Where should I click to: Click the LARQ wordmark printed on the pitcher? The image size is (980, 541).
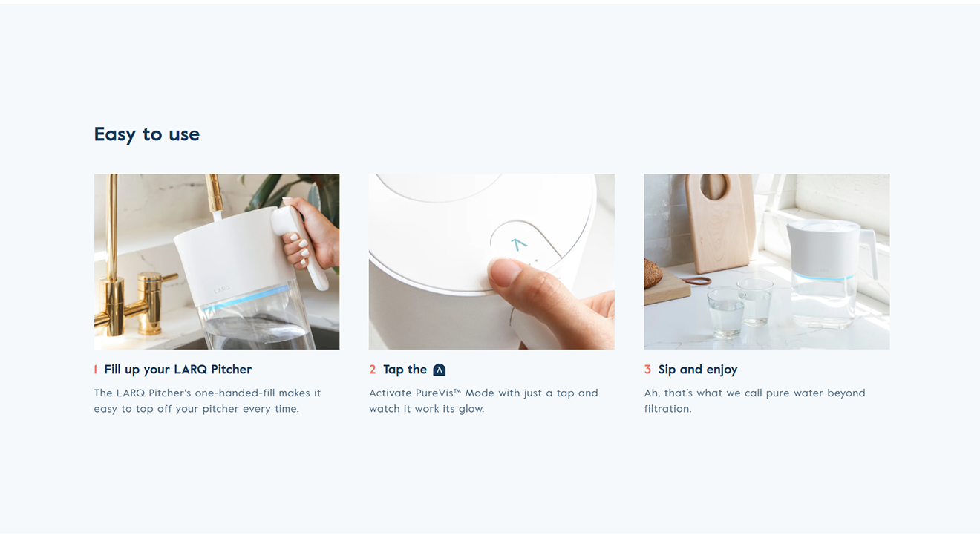222,289
